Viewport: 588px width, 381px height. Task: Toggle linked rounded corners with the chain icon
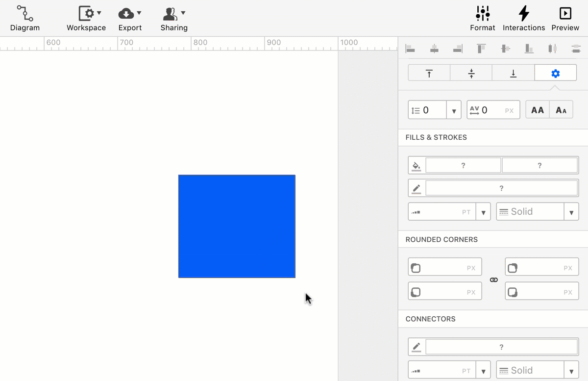coord(493,279)
